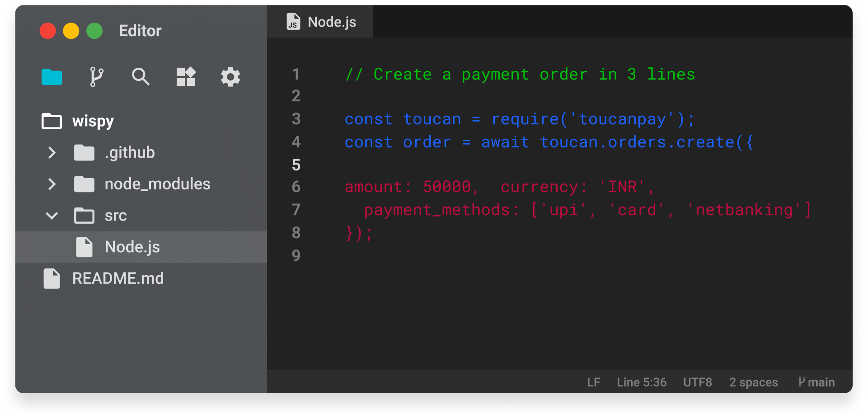
Task: Collapse the src folder chevron
Action: point(52,216)
